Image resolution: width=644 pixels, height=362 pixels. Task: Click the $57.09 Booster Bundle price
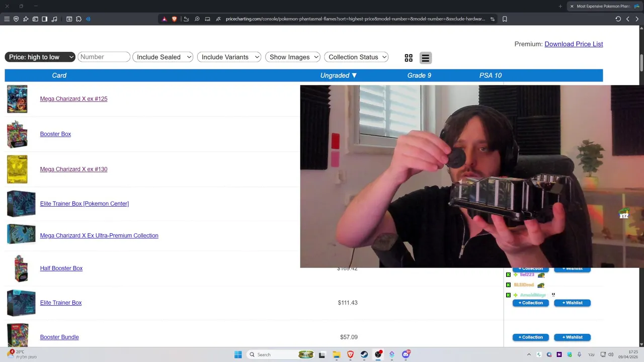click(349, 337)
